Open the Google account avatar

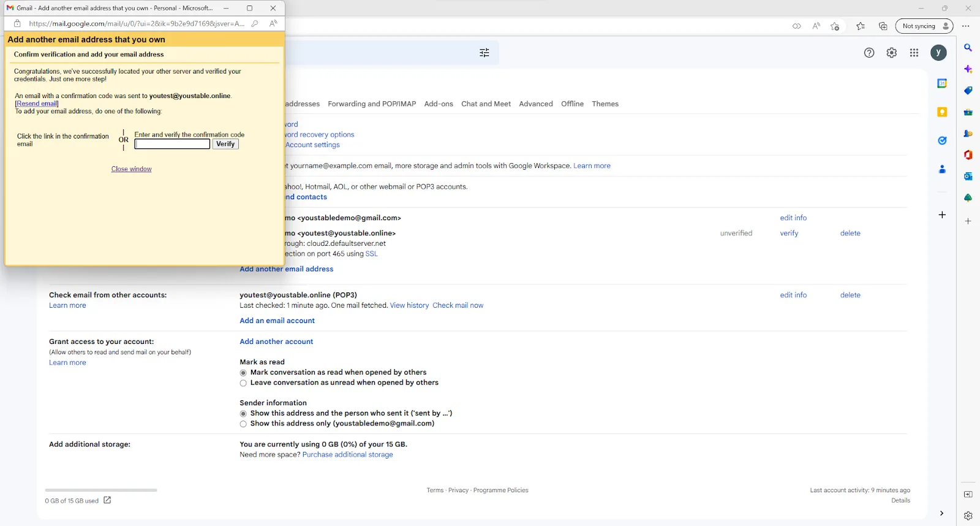pos(938,53)
